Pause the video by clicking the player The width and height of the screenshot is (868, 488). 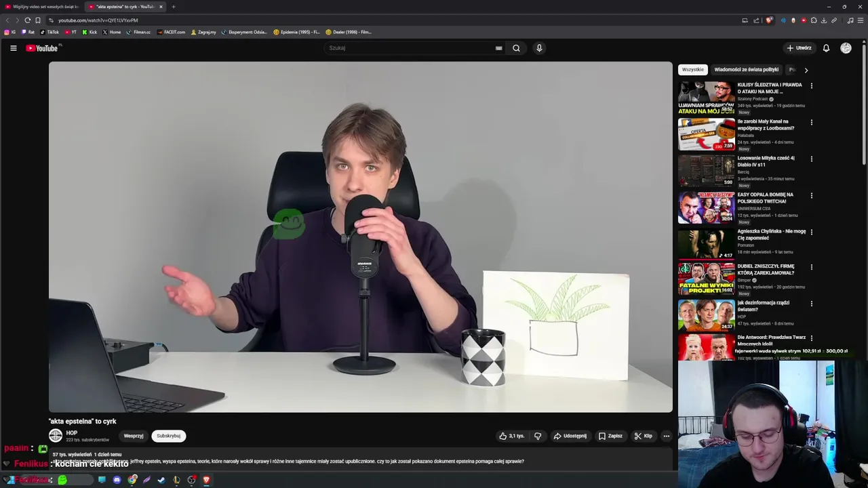[360, 237]
